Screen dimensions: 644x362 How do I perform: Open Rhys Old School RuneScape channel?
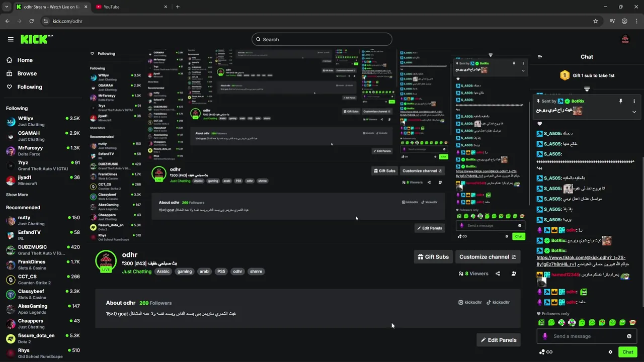tap(43, 353)
